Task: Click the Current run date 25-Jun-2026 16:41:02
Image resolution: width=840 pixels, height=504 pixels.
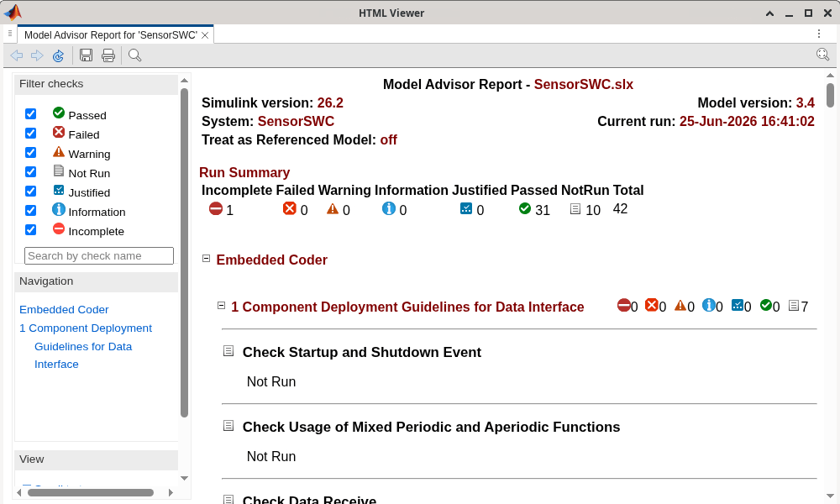Action: click(x=747, y=122)
